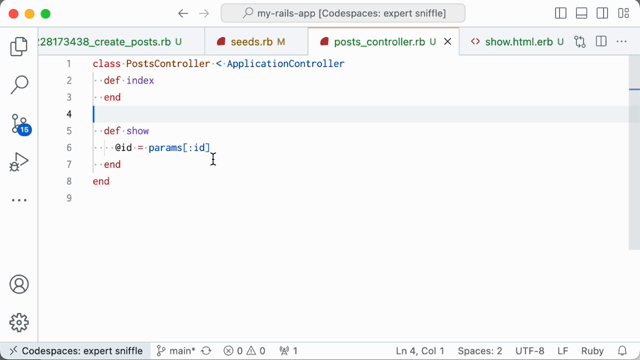
Task: Open Ruby language mode selector
Action: (x=592, y=351)
